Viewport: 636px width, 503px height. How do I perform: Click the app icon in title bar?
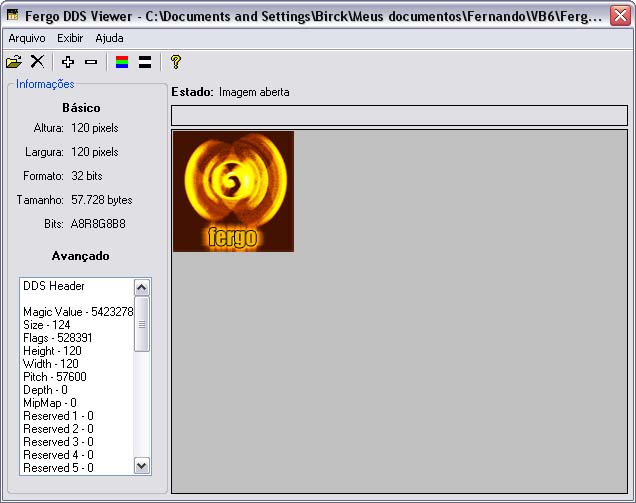point(13,15)
